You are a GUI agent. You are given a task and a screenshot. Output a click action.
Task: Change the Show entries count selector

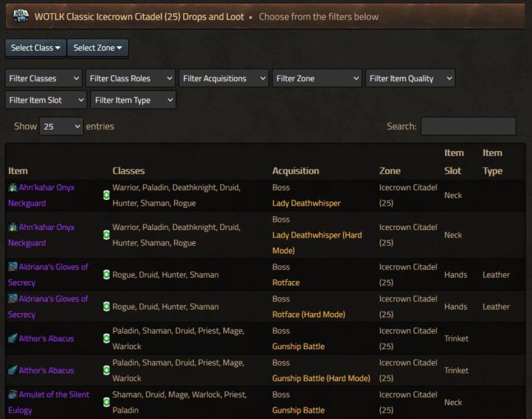[x=62, y=126]
